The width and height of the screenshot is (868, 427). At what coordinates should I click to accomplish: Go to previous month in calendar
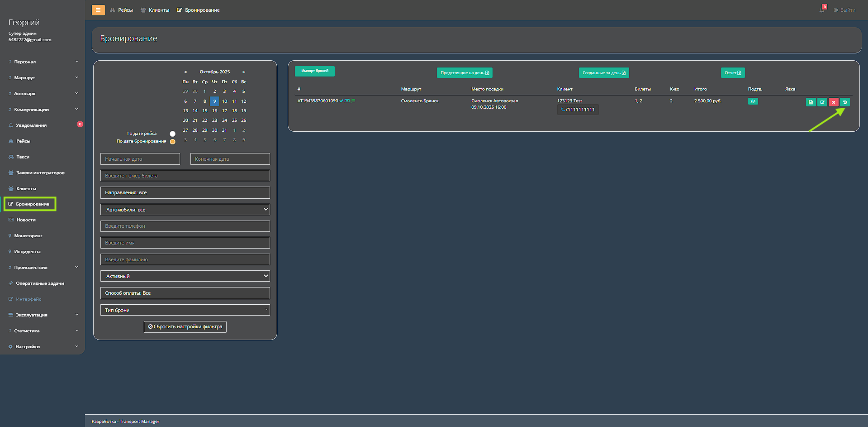point(185,72)
